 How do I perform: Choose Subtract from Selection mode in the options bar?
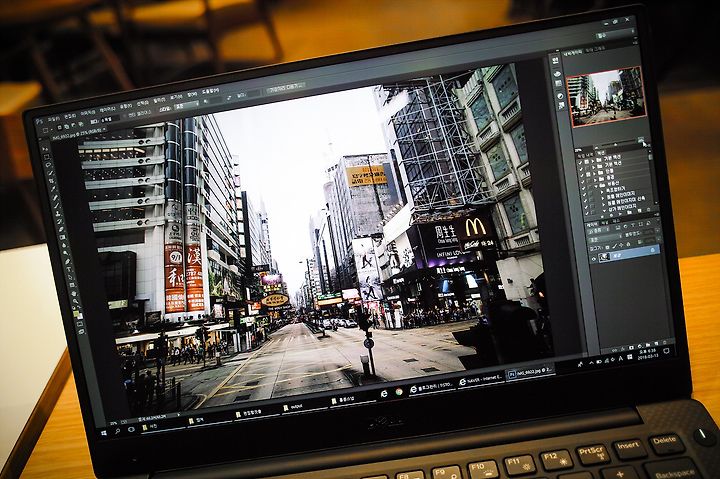[73, 125]
